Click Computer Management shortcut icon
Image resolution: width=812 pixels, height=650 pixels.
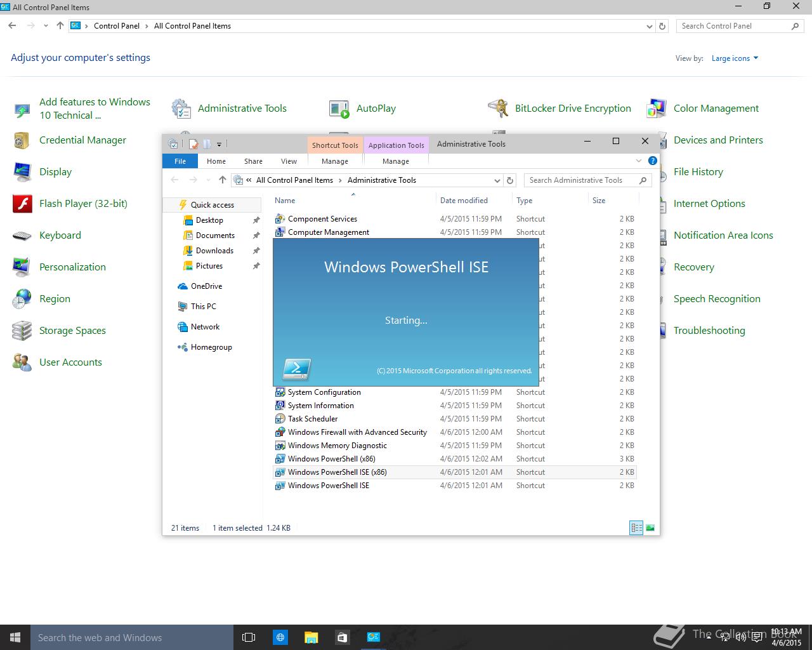coord(280,232)
